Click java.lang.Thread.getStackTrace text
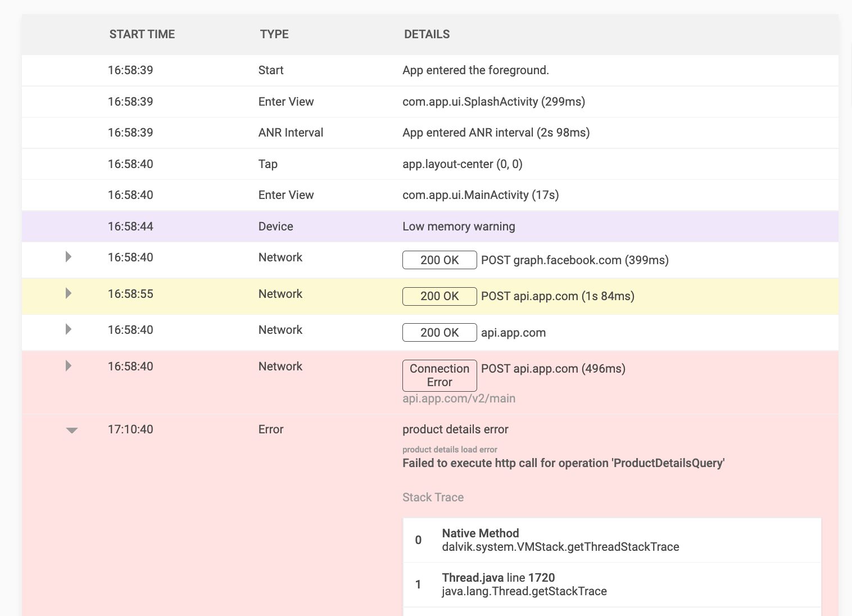This screenshot has height=616, width=852. point(524,591)
